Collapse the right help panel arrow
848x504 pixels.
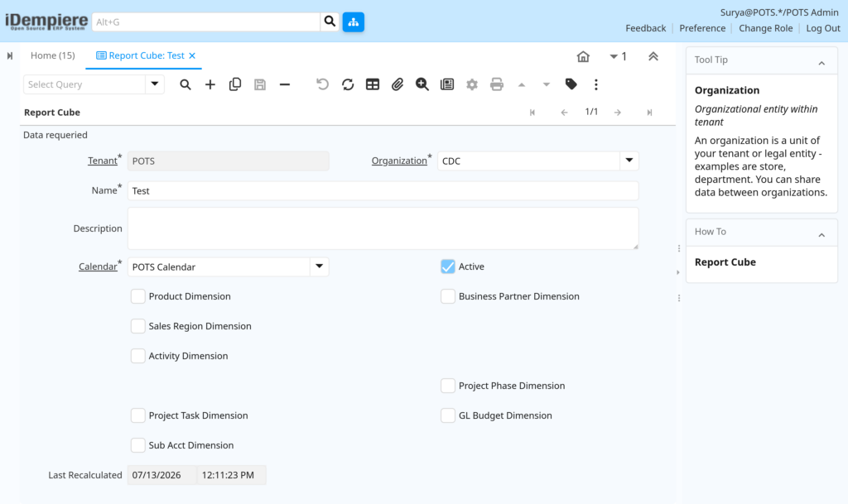(x=677, y=272)
